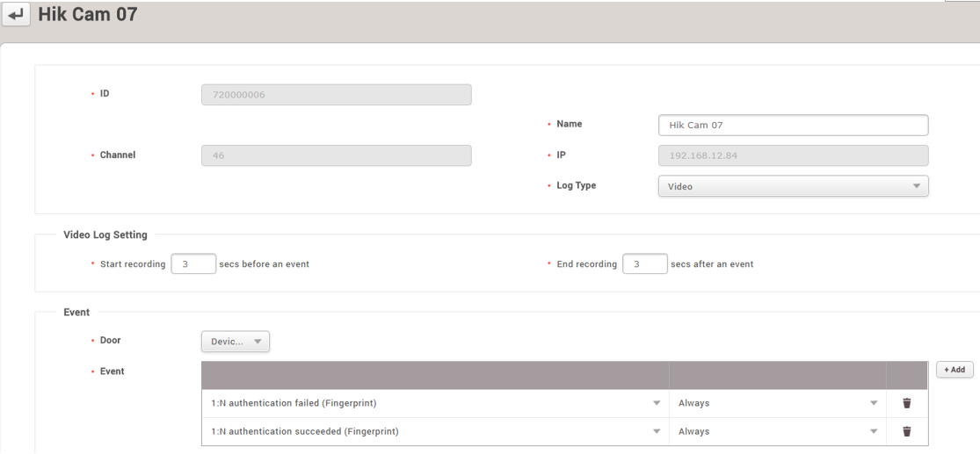Click the back arrow button beside Hik Cam 07
Image resolution: width=980 pixels, height=454 pixels.
[16, 16]
